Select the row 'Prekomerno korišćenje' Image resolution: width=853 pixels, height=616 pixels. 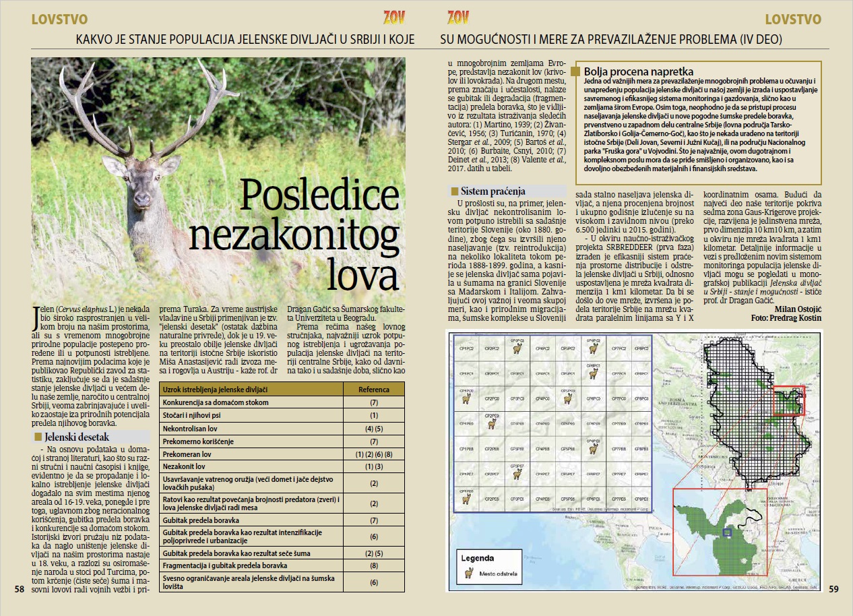point(282,441)
